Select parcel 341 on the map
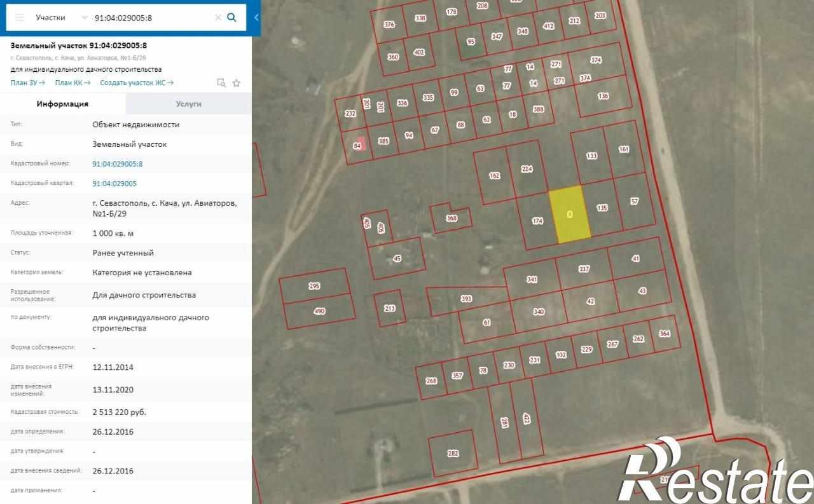This screenshot has height=504, width=814. (x=532, y=280)
